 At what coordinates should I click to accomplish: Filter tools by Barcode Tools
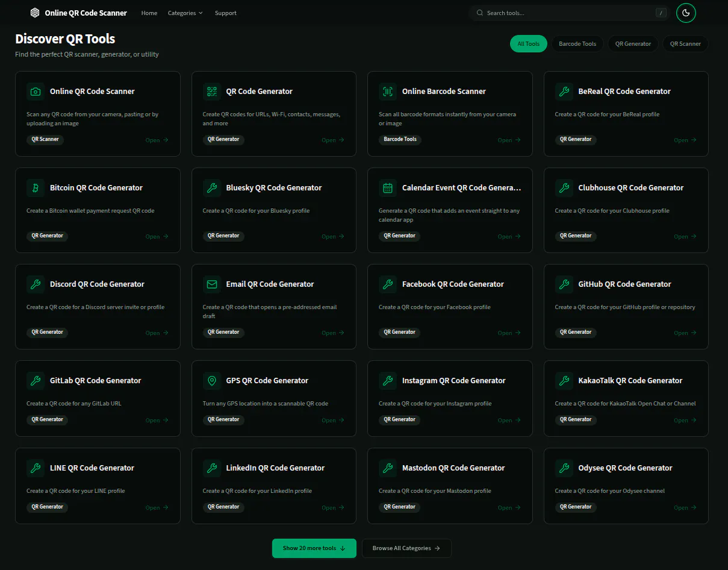pos(577,43)
